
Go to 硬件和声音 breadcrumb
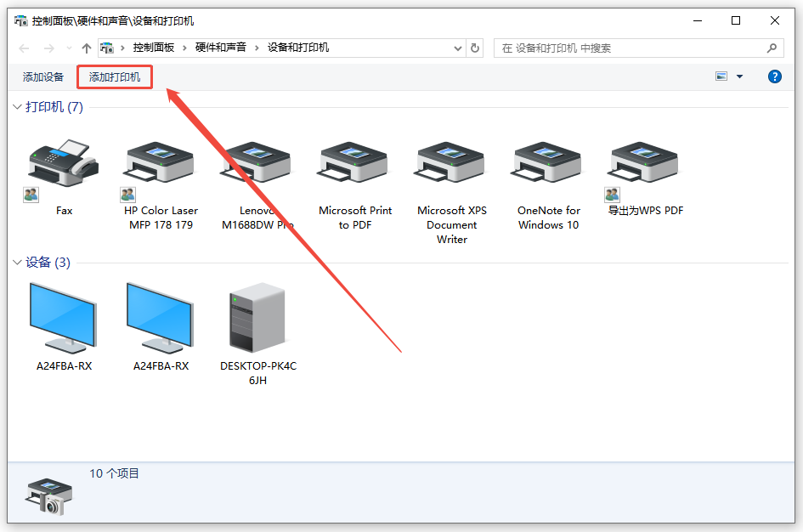coord(221,48)
